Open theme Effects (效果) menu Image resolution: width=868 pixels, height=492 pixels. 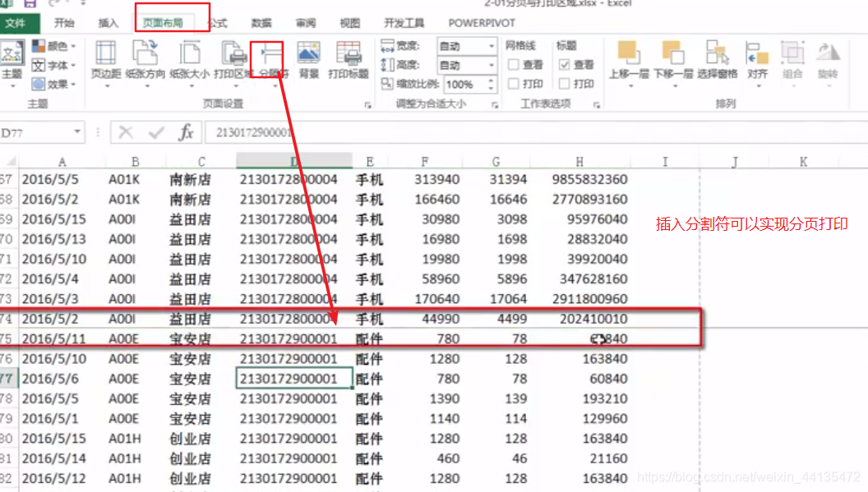click(x=53, y=84)
